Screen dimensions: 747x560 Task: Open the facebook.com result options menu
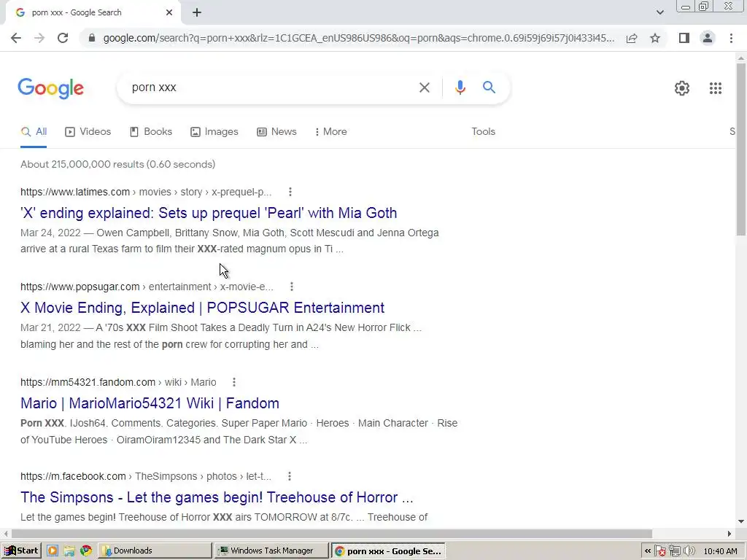coord(289,476)
